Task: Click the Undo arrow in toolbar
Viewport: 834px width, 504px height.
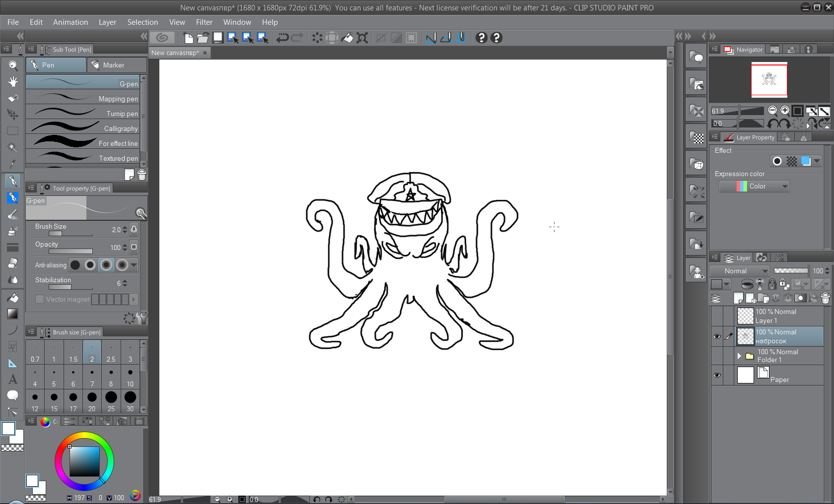Action: (x=282, y=38)
